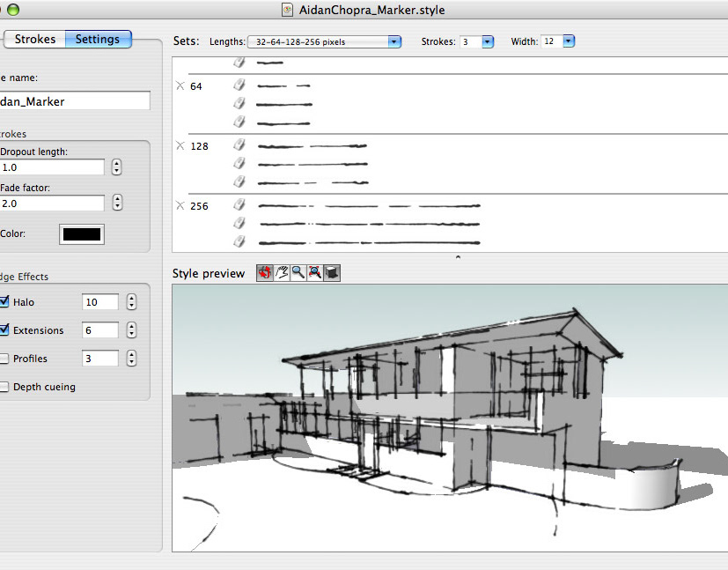Click the third stroke icon in the 128 set
The width and height of the screenshot is (728, 570).
pos(239,181)
